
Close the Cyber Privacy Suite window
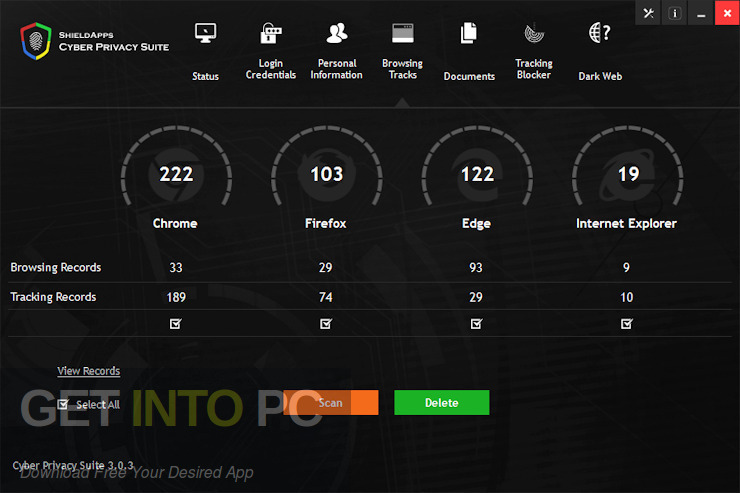coord(727,13)
